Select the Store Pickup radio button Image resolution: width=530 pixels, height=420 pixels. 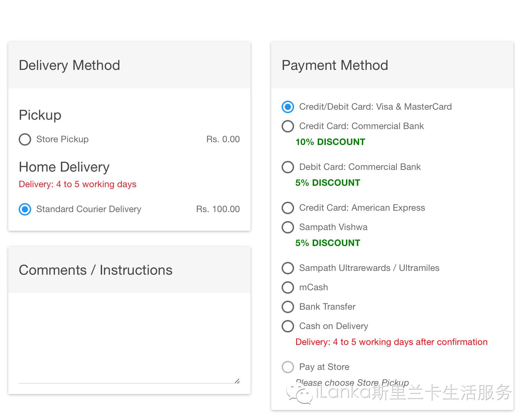coord(25,139)
